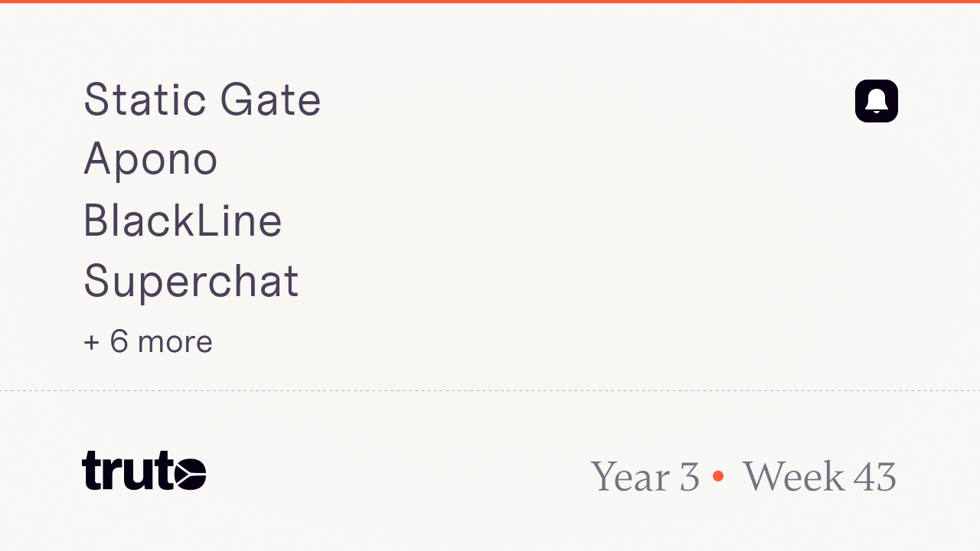Click the number 43 in the footer
The image size is (980, 551).
(x=875, y=476)
